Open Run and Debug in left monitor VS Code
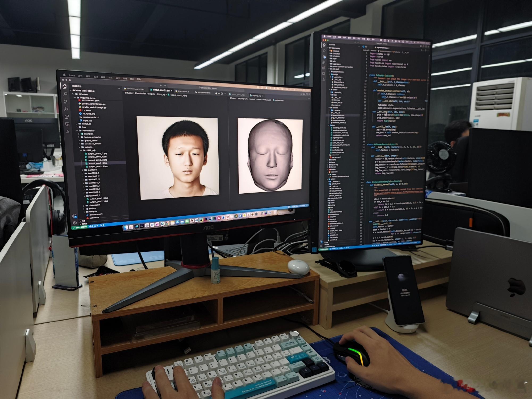 [x=66, y=109]
